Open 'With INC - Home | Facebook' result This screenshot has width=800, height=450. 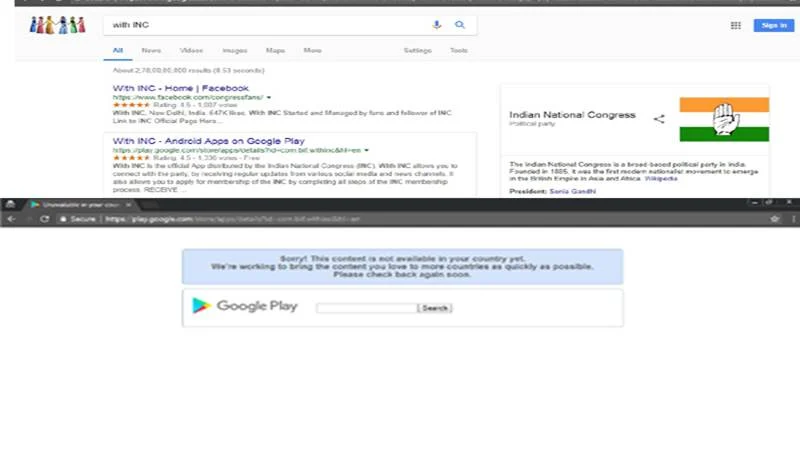click(x=181, y=88)
